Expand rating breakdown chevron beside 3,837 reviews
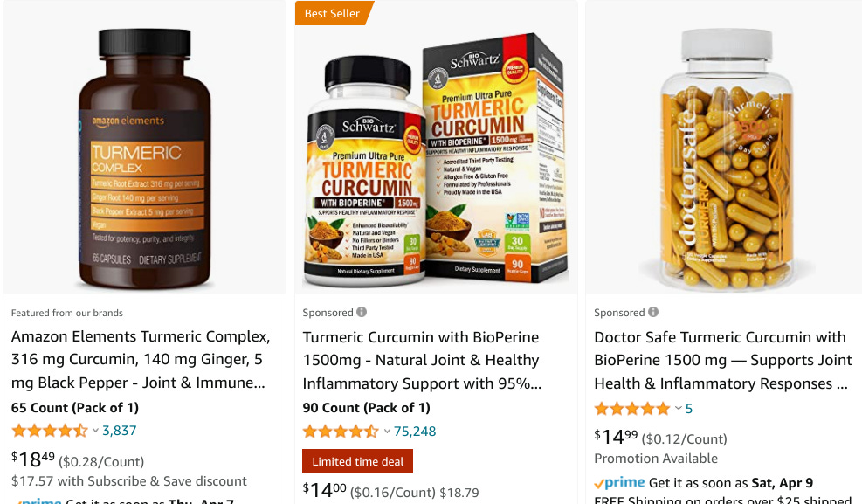 pos(95,431)
